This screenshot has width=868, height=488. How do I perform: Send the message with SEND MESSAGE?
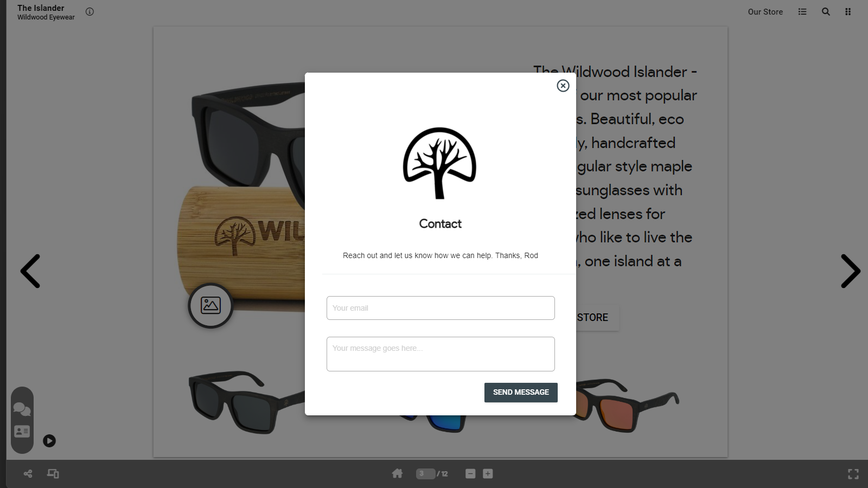521,393
